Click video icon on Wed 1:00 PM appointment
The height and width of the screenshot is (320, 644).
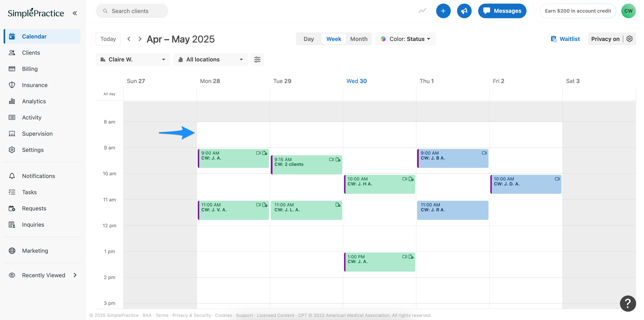[x=404, y=257]
